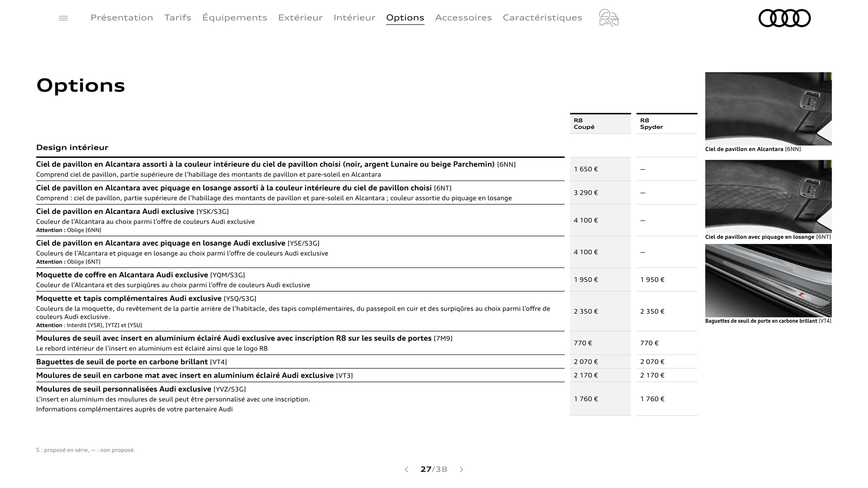Viewport: 868px width, 488px height.
Task: Click the carbon door sill VT4 image
Action: point(768,281)
